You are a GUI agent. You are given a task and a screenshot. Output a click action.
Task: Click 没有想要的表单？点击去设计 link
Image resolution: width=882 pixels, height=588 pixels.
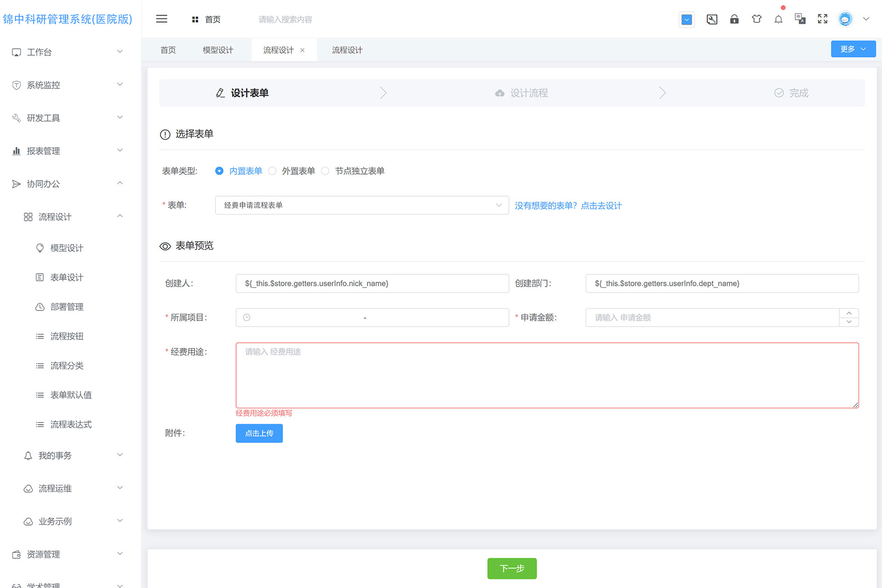pyautogui.click(x=568, y=206)
